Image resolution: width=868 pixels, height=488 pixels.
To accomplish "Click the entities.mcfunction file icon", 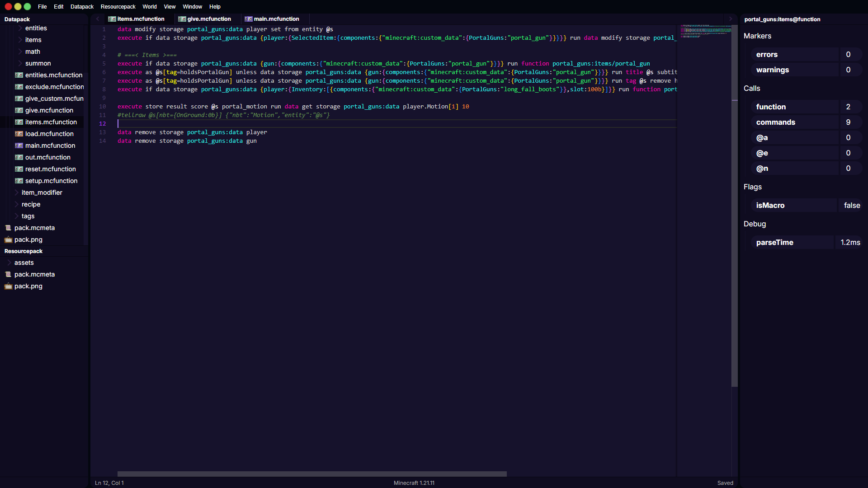I will tap(19, 75).
